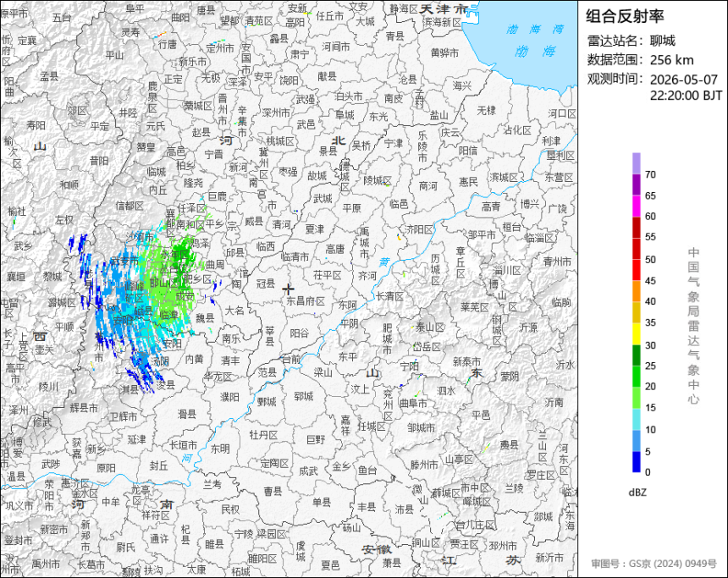The height and width of the screenshot is (578, 728).
Task: Click the 陵城区 label
Action: coord(378,179)
